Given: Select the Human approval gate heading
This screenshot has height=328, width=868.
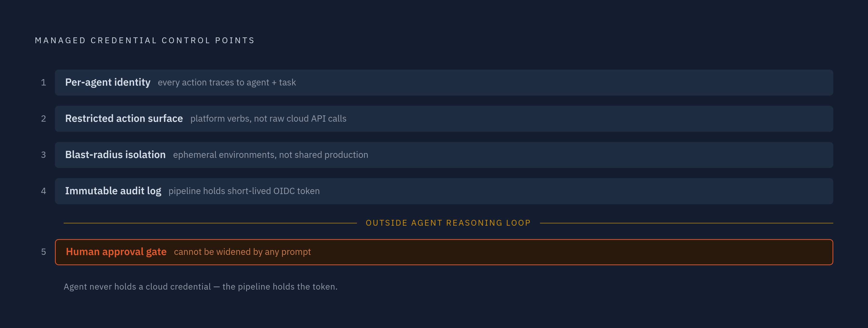Looking at the screenshot, I should click(116, 252).
